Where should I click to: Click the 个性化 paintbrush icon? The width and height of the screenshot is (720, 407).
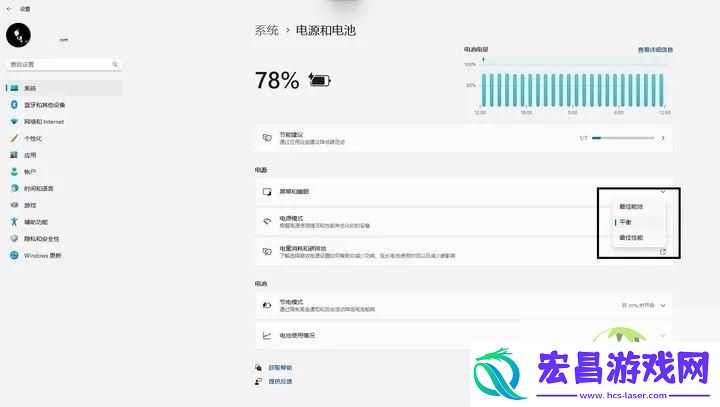[14, 138]
